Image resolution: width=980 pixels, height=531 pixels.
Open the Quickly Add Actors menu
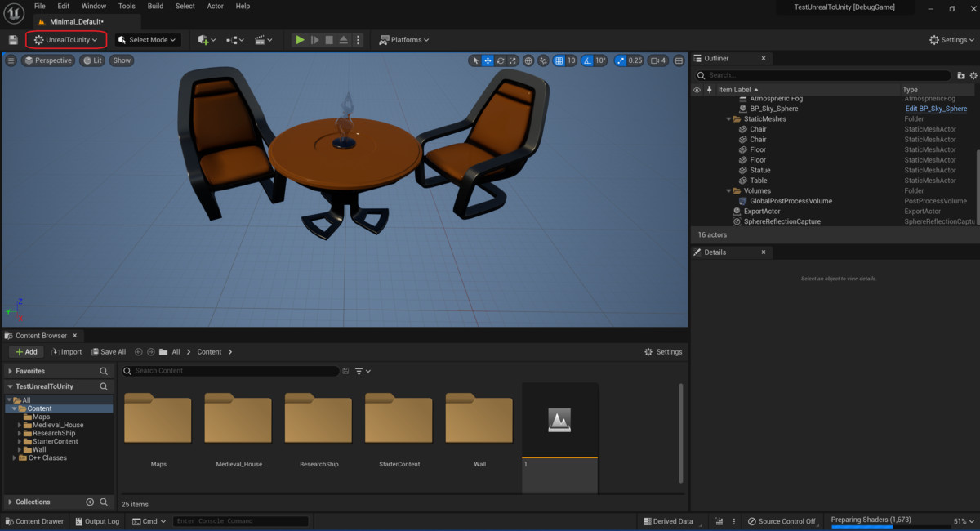203,39
